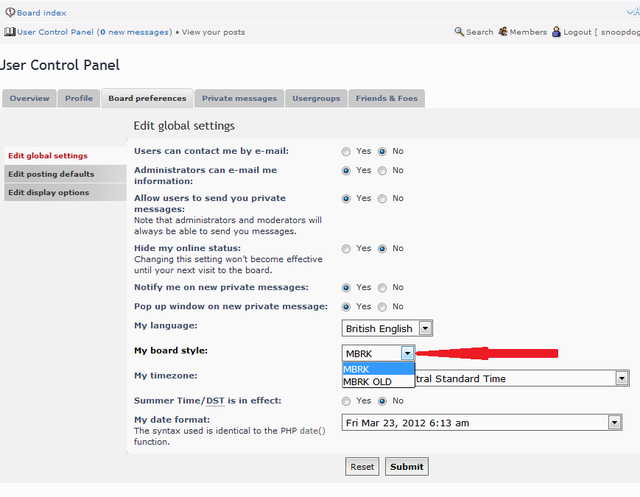Select No for users contact by e-mail
The image size is (640, 497).
[382, 152]
